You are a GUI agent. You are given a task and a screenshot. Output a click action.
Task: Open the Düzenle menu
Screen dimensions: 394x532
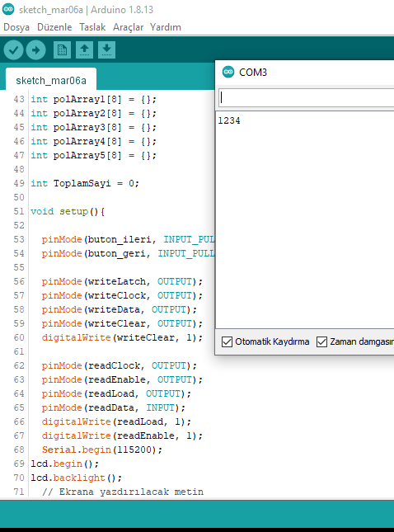pos(54,27)
